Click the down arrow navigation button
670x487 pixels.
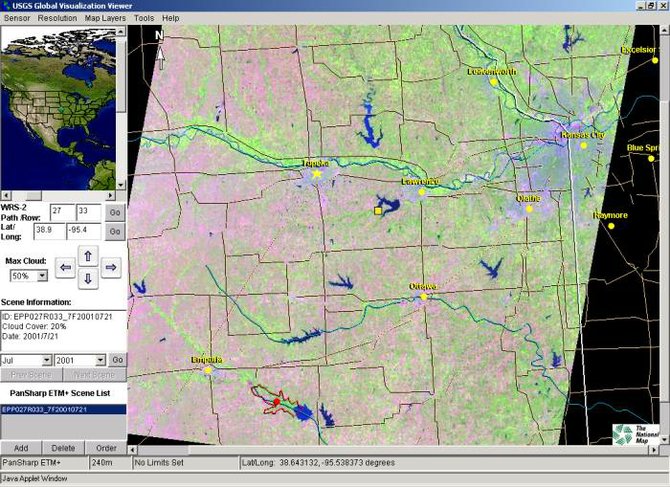[88, 279]
